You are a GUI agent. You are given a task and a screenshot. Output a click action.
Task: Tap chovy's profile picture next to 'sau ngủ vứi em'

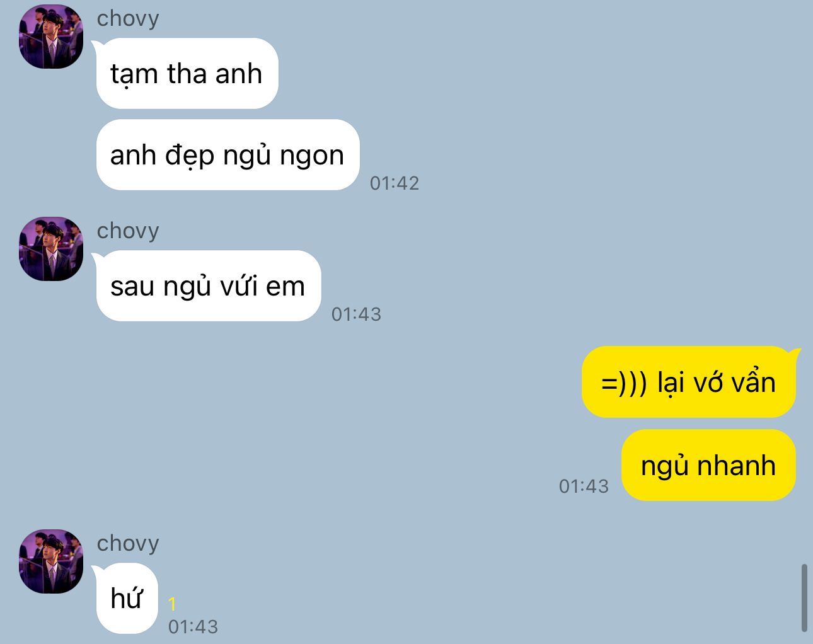(x=51, y=249)
